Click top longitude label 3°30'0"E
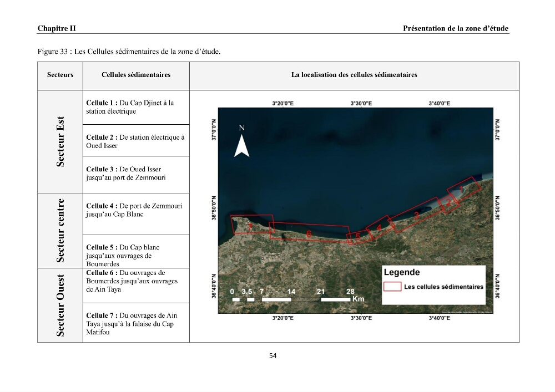 361,104
